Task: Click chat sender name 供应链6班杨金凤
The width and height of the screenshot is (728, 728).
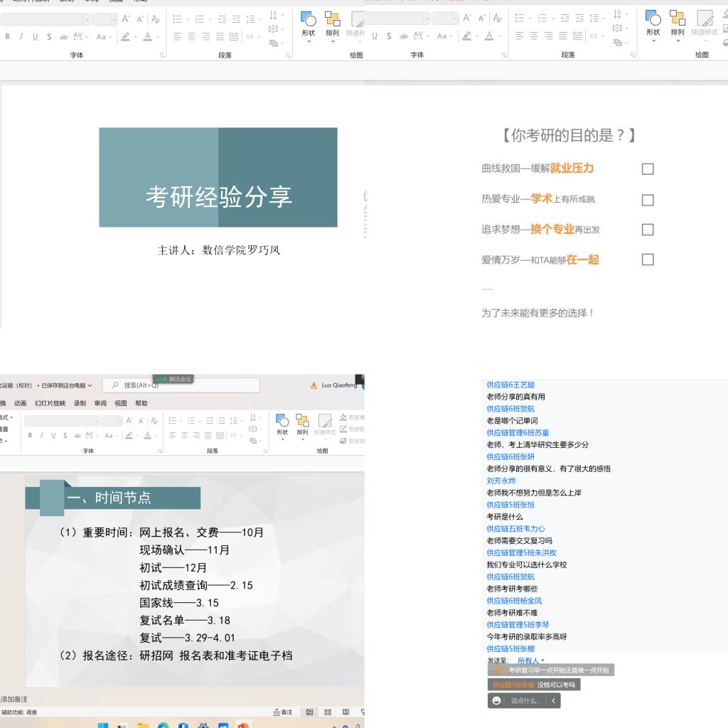Action: pos(514,600)
